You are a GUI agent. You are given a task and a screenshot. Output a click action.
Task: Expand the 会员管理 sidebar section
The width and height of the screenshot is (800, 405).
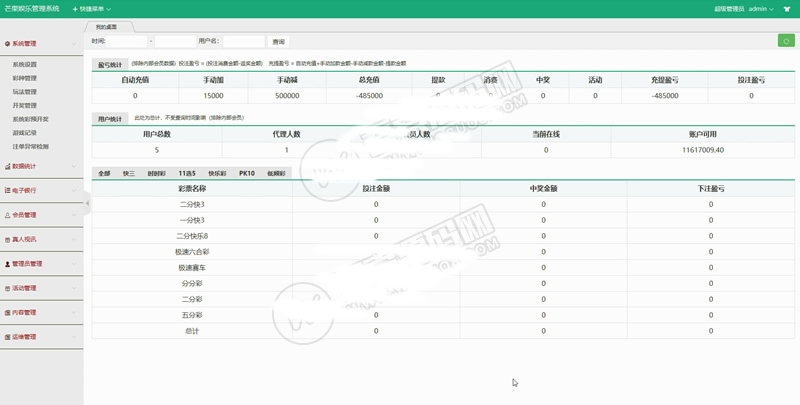click(x=40, y=215)
